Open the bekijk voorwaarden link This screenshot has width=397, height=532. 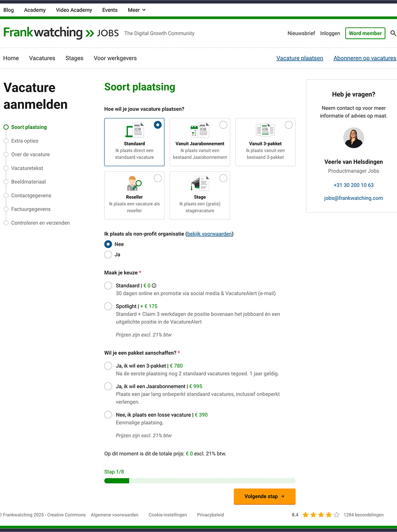tap(209, 234)
